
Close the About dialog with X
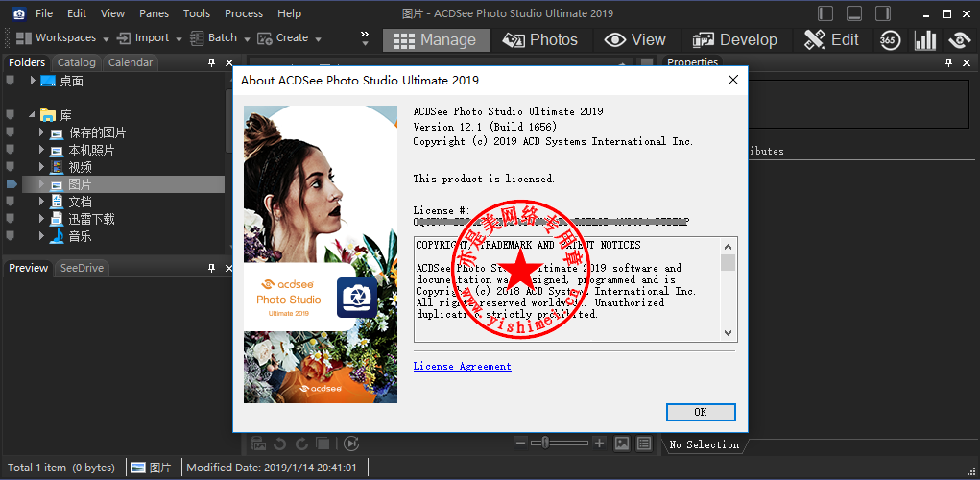click(x=733, y=80)
